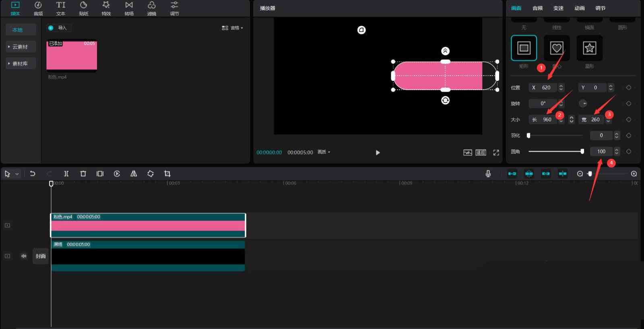Click the feather value stepper arrows
The image size is (644, 329).
617,136
